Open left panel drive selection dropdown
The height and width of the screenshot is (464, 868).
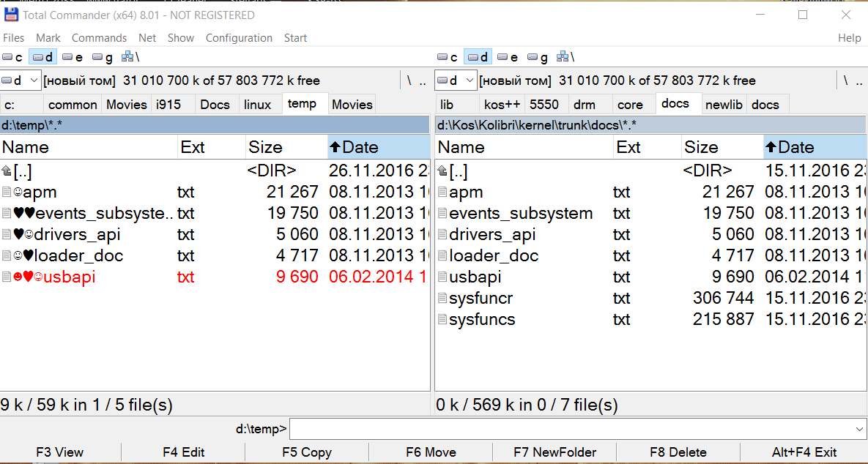pos(20,81)
